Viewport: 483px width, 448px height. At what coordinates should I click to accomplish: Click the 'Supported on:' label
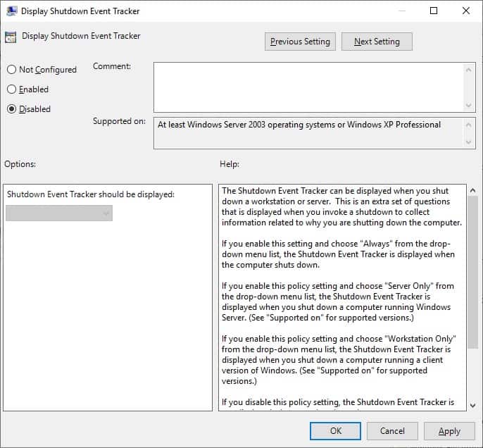pos(119,121)
